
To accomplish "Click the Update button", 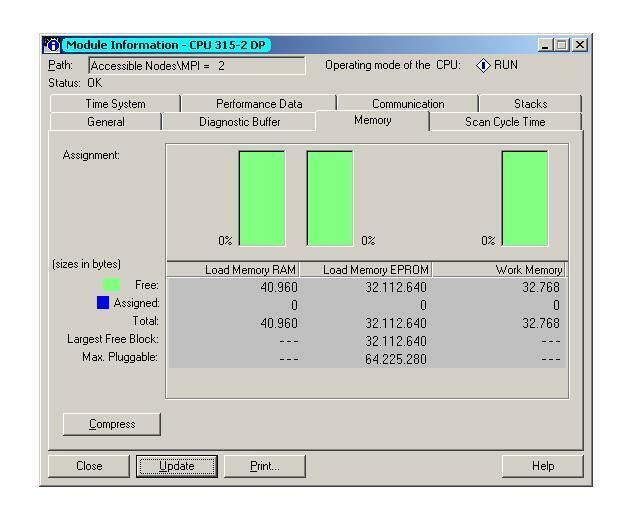I will point(177,466).
